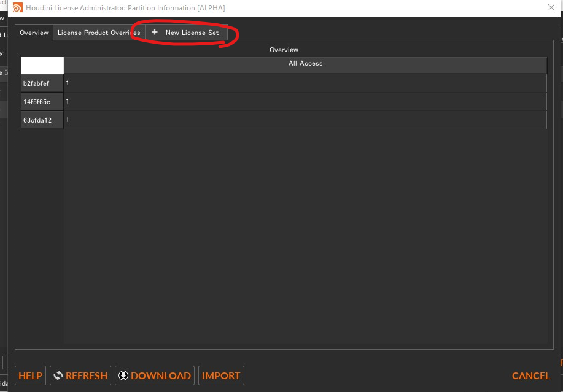The width and height of the screenshot is (563, 392).
Task: Click the All Access cell for 14f5f65c
Action: [305, 102]
